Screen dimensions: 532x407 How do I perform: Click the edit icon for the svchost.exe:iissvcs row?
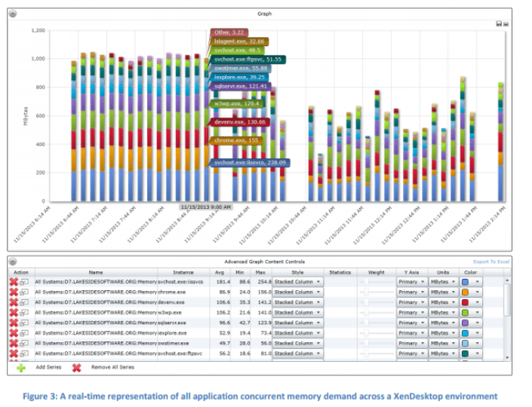[24, 282]
